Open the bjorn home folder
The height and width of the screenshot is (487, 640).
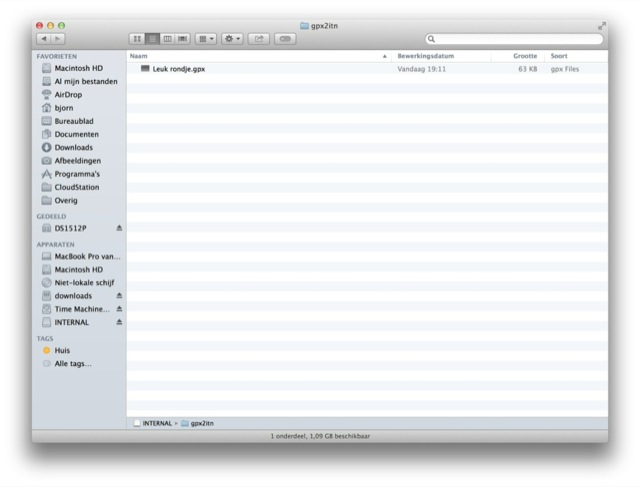point(64,108)
